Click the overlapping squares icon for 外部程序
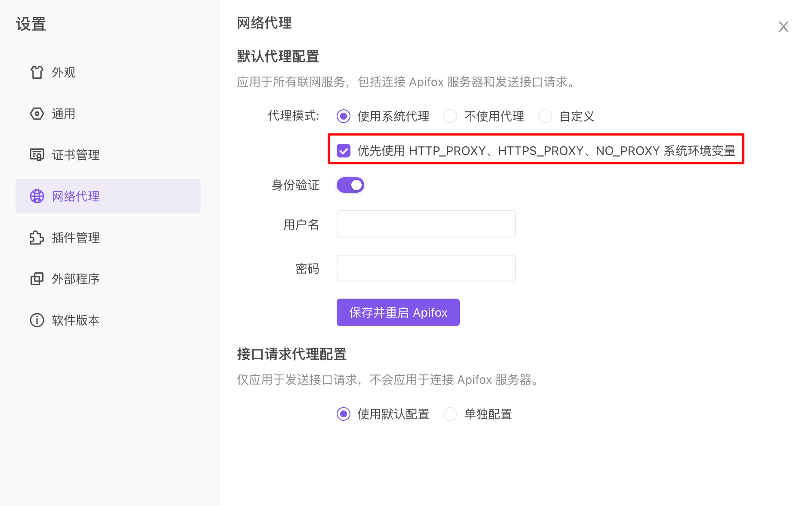 tap(37, 279)
